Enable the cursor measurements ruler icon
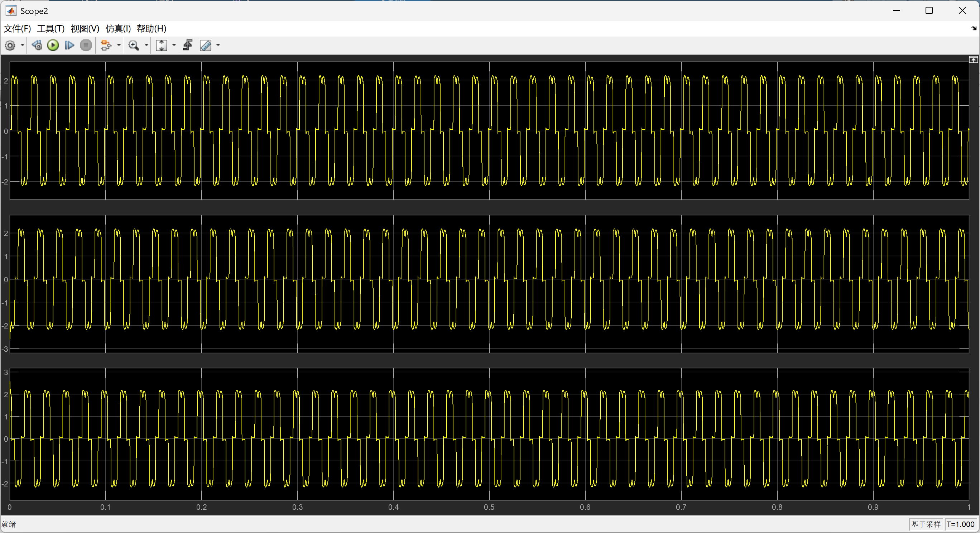Viewport: 980px width, 533px height. [x=206, y=45]
